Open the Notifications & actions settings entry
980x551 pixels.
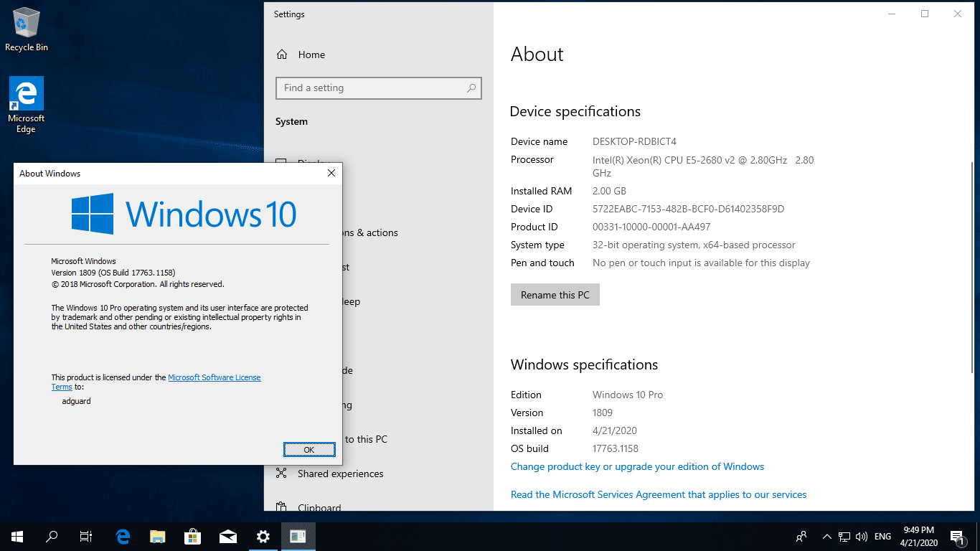coord(370,232)
